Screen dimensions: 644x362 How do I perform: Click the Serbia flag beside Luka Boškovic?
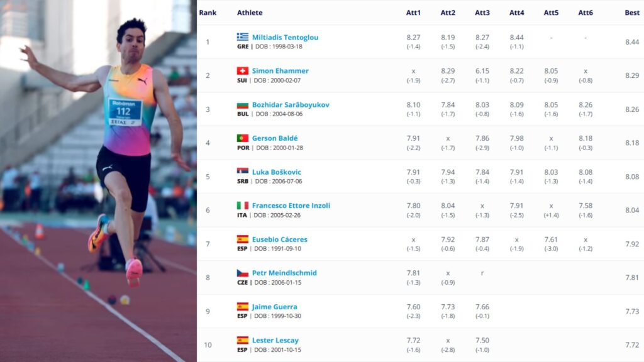click(x=242, y=172)
